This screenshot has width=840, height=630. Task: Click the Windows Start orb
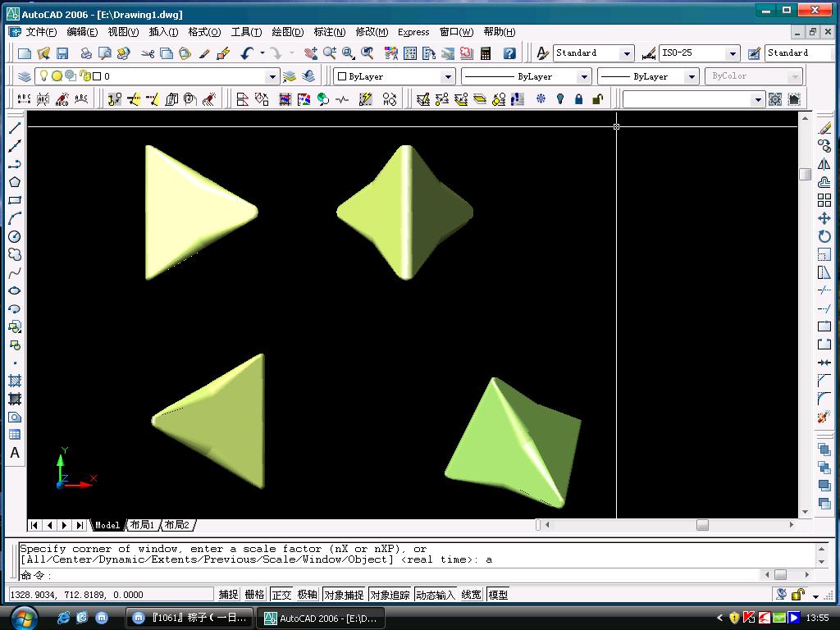(24, 619)
